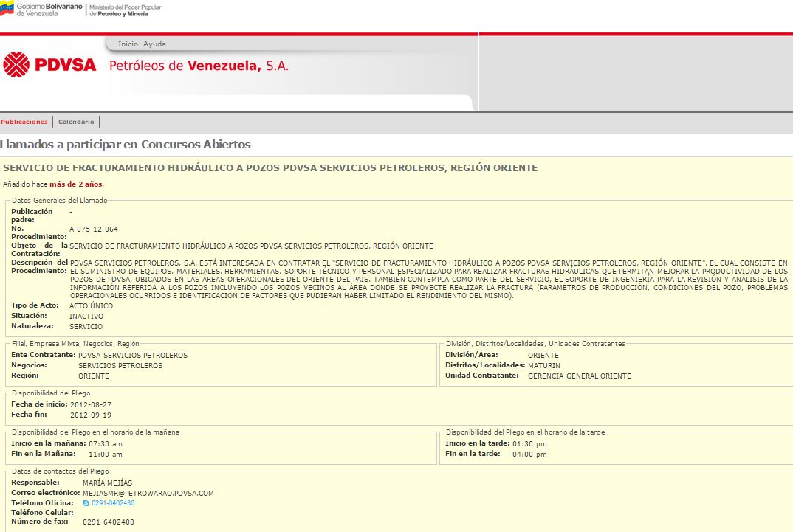This screenshot has height=532, width=793.
Task: Click the Naturaleza value SERVICIO
Action: [86, 327]
